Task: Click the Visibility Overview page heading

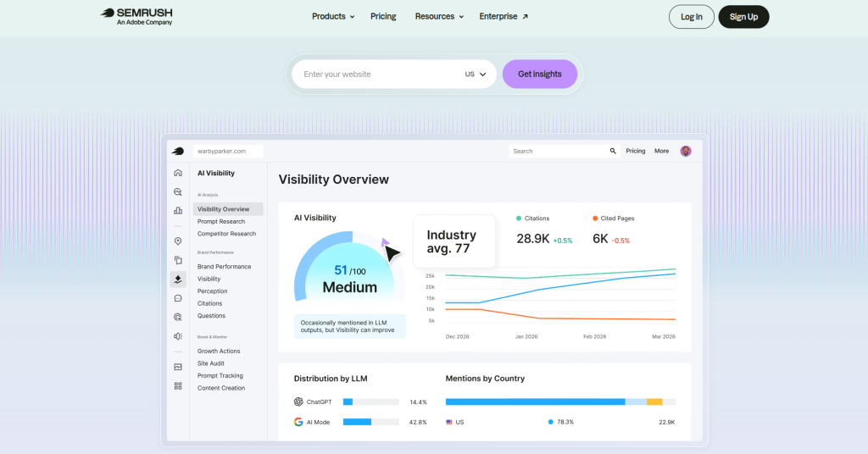Action: (x=334, y=180)
